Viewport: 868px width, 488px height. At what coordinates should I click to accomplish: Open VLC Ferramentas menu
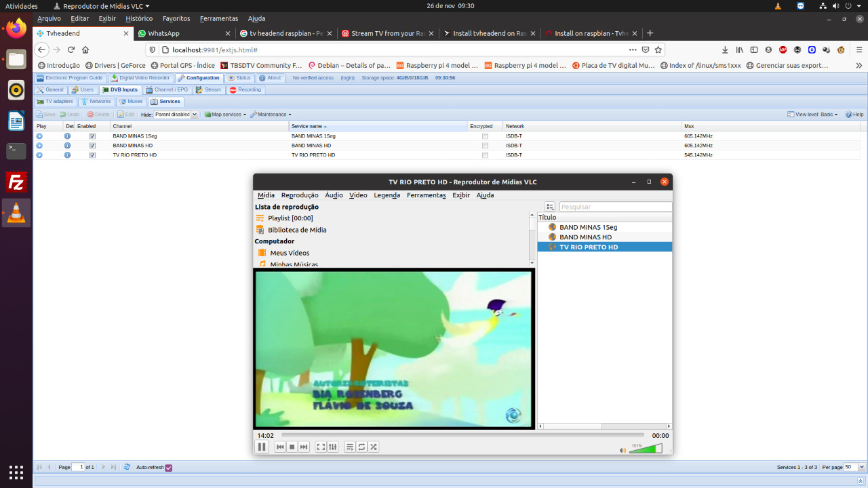pos(426,195)
